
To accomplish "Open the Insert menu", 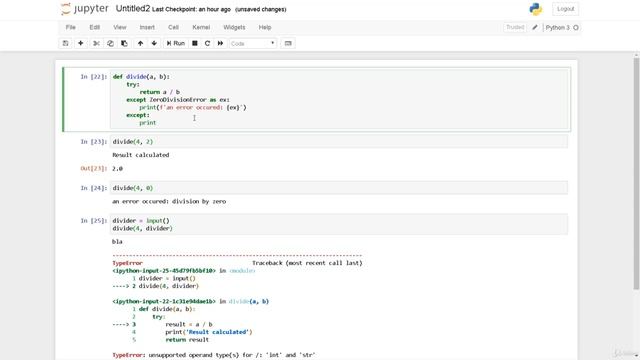I will pos(147,27).
